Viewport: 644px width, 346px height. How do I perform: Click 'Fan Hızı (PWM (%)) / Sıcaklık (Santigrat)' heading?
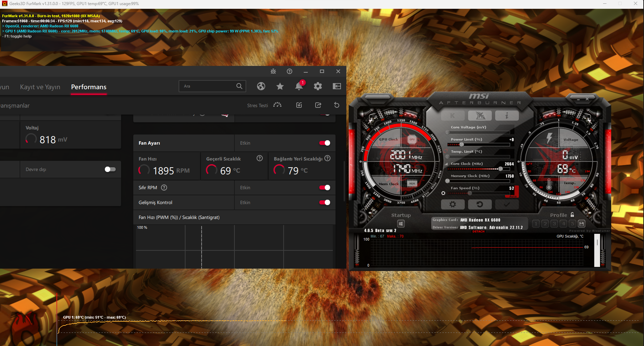179,217
